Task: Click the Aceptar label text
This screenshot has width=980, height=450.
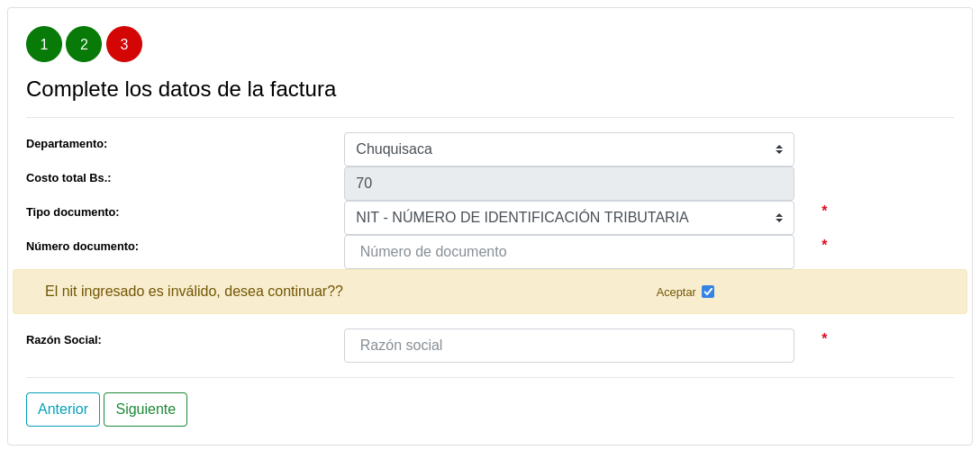Action: point(676,292)
